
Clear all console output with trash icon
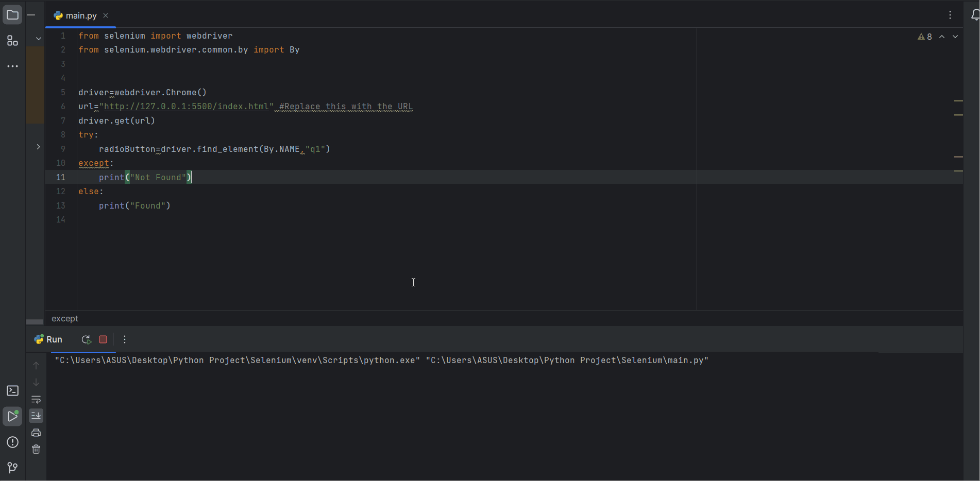coord(36,449)
